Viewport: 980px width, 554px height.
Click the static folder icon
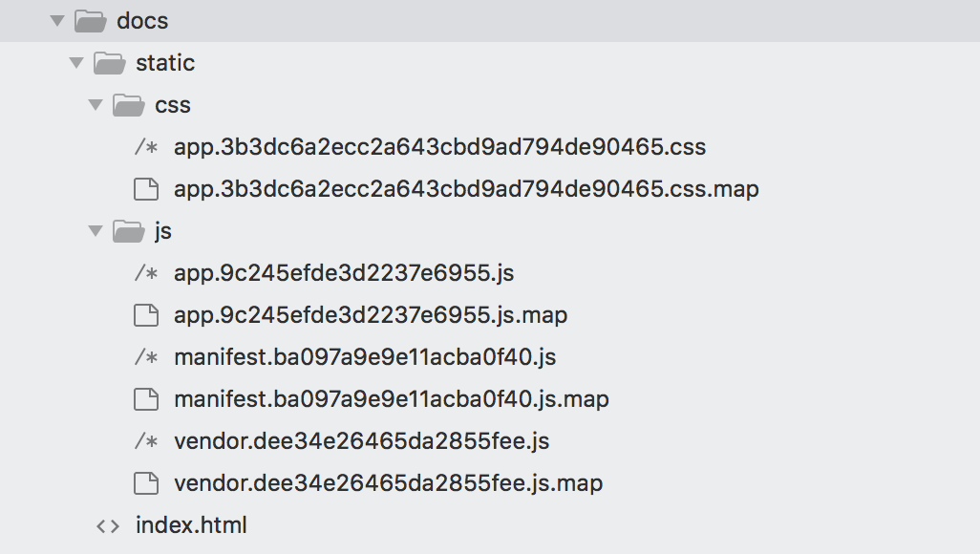[110, 63]
